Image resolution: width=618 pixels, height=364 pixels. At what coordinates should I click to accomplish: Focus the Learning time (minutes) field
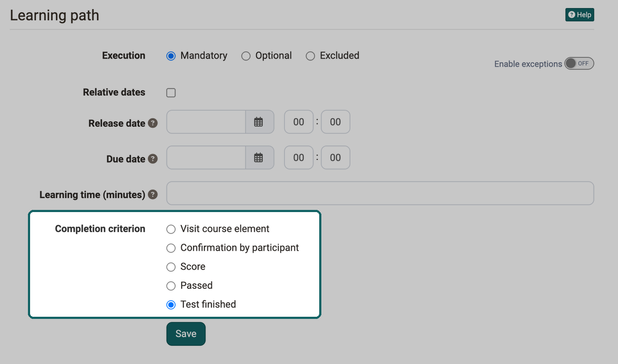[x=380, y=193]
